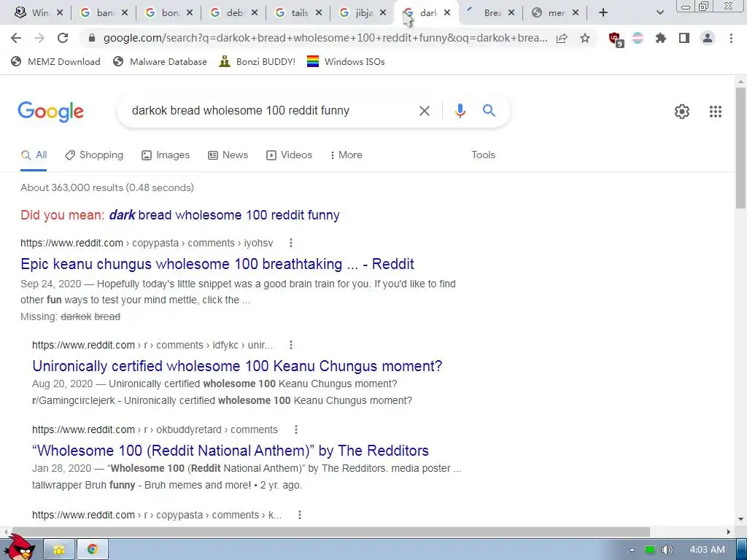The image size is (747, 560).
Task: Filter results by Shopping
Action: (x=94, y=155)
